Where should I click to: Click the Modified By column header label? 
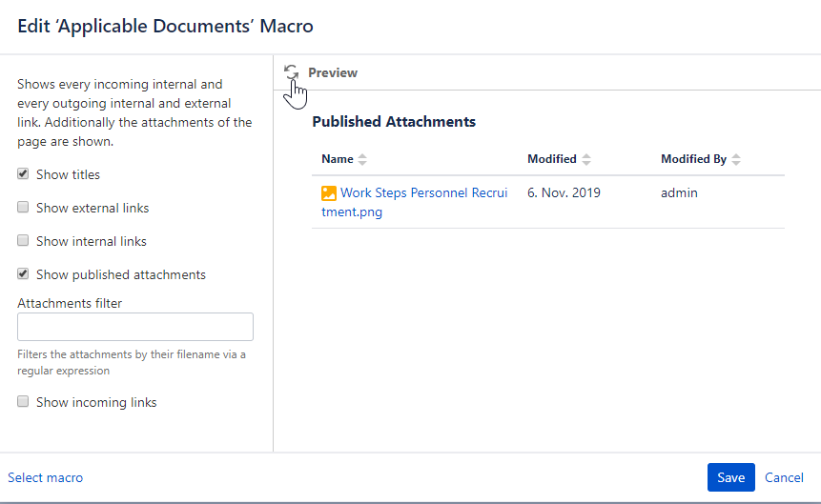[x=693, y=159]
